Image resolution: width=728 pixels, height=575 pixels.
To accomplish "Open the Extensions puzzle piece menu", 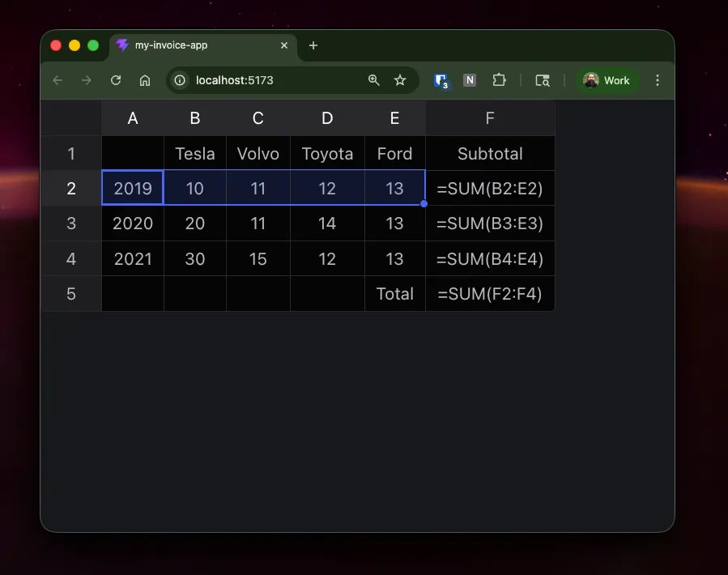I will click(x=499, y=80).
